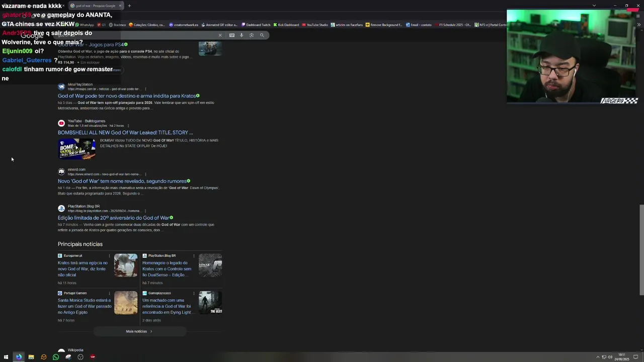
Task: Open the Dashboard Twitch bookmark
Action: point(256,25)
